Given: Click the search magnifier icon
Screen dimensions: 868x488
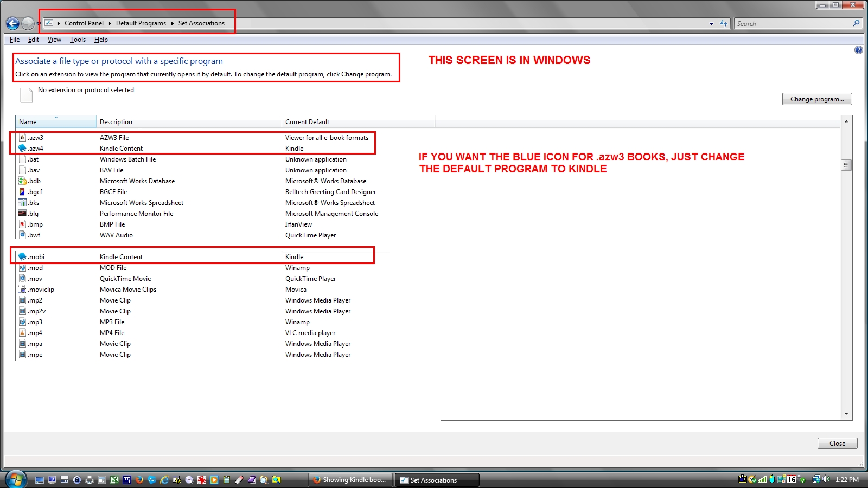Looking at the screenshot, I should pyautogui.click(x=856, y=23).
